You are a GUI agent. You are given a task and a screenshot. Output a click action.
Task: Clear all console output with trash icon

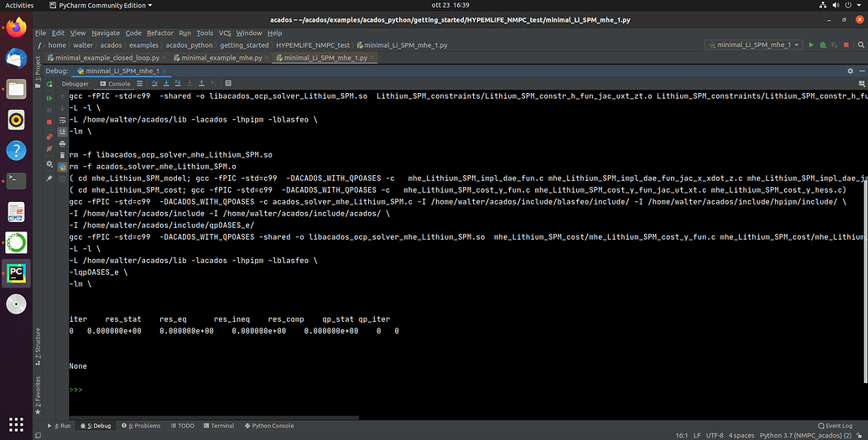click(x=62, y=155)
